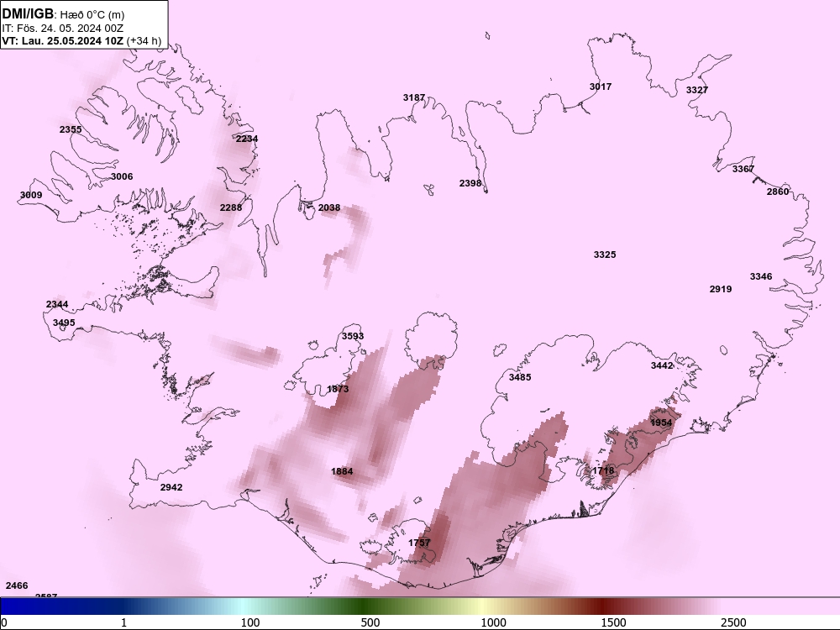Click the 3187 value on north coast
Image resolution: width=840 pixels, height=630 pixels.
[x=414, y=97]
